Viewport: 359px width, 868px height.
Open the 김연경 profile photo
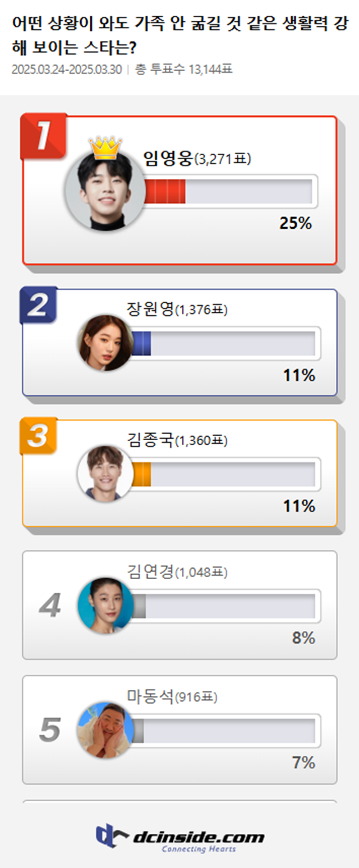[x=104, y=605]
